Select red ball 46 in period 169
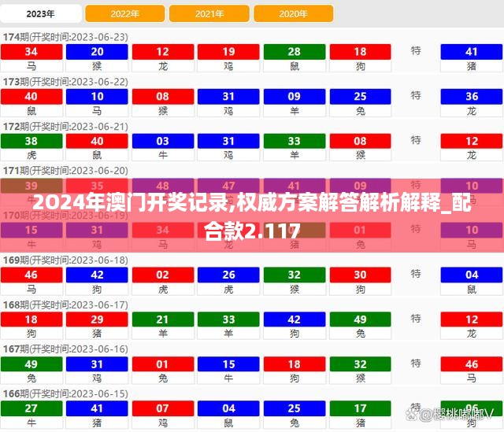 tap(31, 275)
